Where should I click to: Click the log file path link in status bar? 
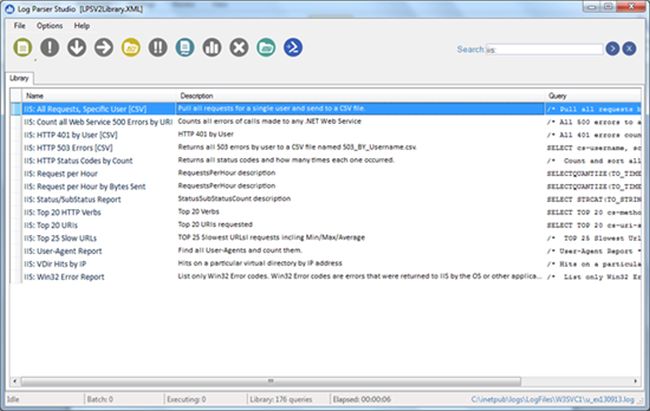[553, 399]
